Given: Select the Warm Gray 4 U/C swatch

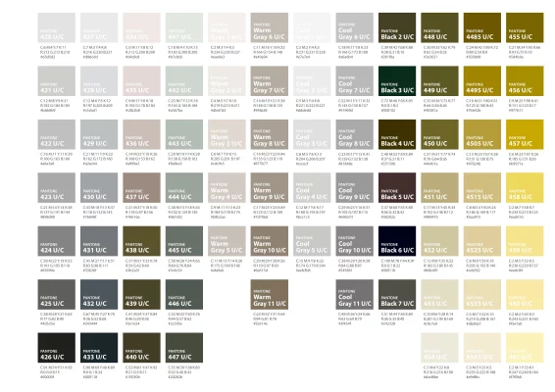Looking at the screenshot, I should 227,188.
